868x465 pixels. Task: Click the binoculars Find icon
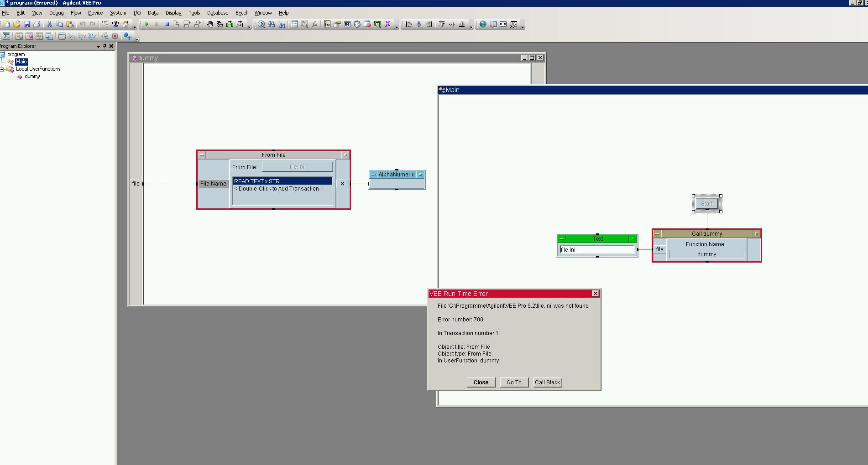click(272, 24)
